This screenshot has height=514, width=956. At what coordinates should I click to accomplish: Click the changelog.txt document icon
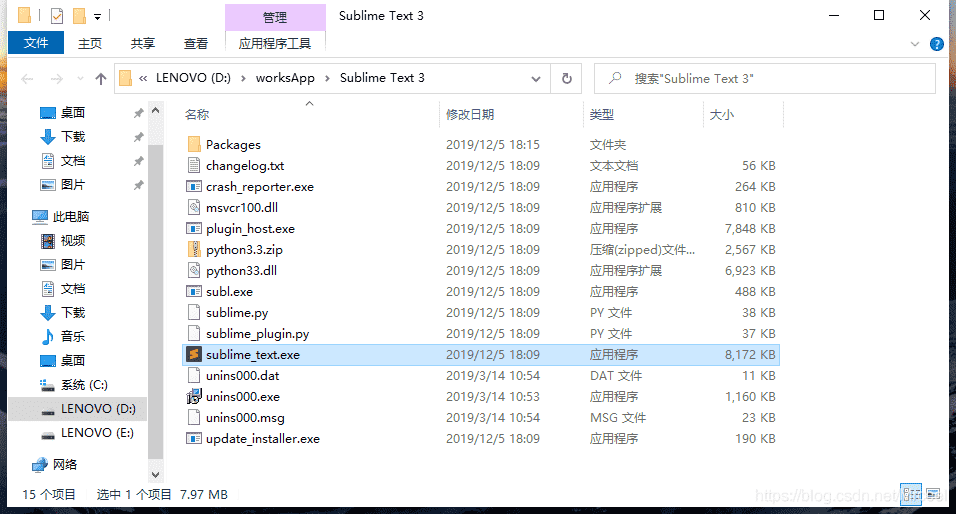tap(194, 165)
